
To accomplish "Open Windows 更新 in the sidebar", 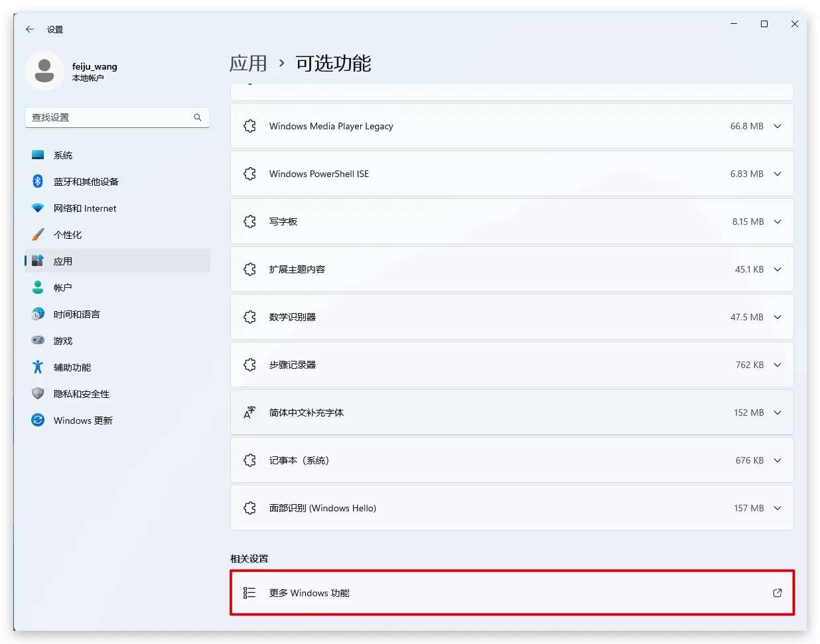I will tap(117, 420).
